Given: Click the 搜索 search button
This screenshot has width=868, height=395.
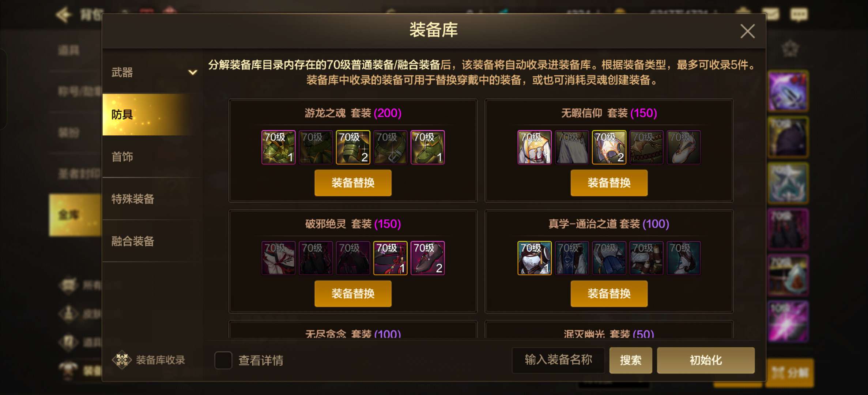Looking at the screenshot, I should coord(630,360).
